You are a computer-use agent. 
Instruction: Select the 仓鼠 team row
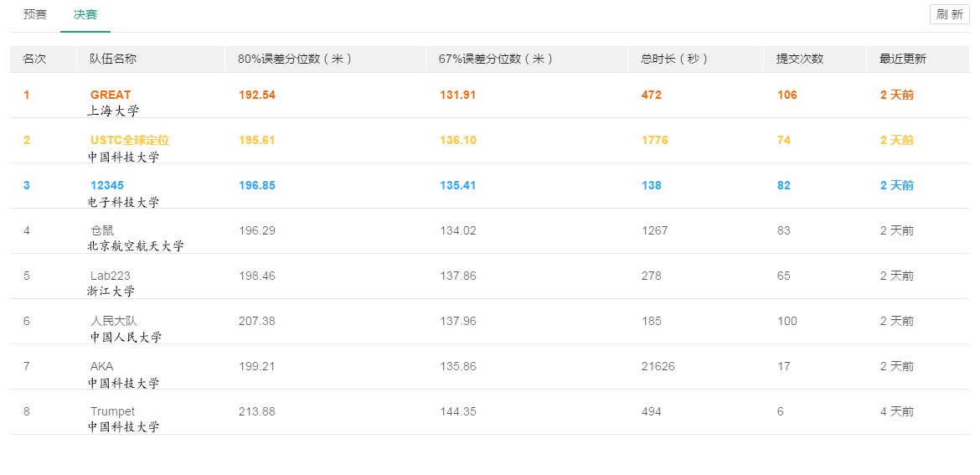[x=102, y=230]
